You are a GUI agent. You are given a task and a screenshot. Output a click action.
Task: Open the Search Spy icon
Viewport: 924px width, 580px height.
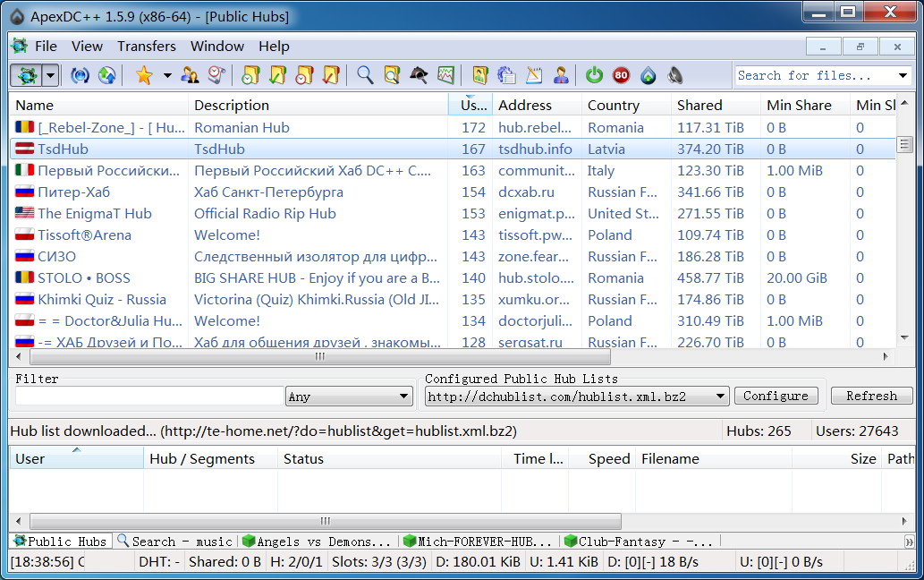(419, 76)
